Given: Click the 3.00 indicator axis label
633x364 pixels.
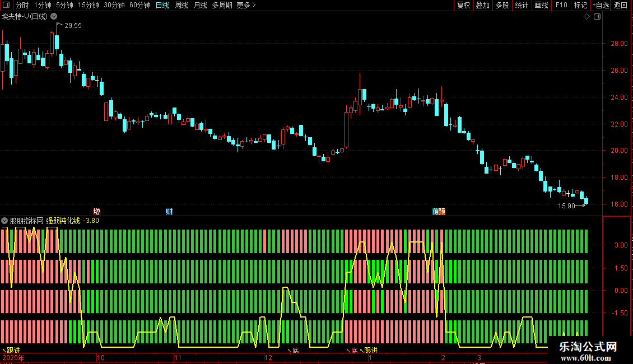Looking at the screenshot, I should click(x=621, y=245).
